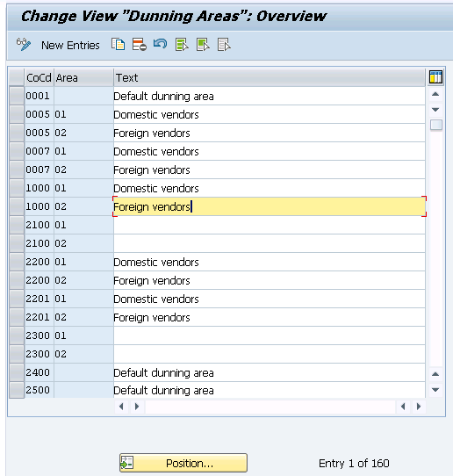Click the Delete entry icon

point(140,44)
